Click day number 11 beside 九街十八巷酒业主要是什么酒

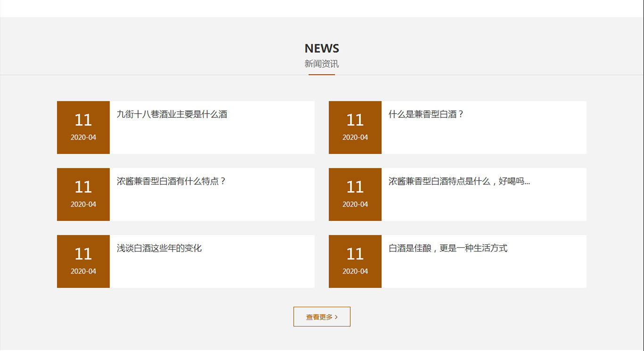pos(83,120)
